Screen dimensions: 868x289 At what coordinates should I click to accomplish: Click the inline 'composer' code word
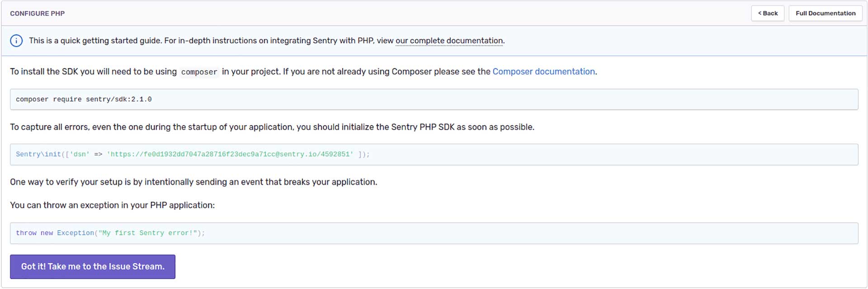click(x=199, y=72)
